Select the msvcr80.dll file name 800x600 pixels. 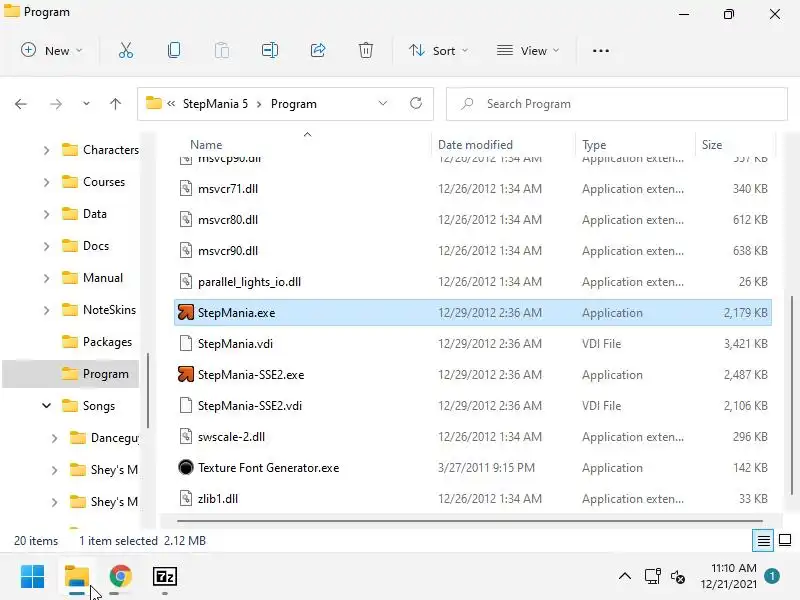tap(228, 220)
